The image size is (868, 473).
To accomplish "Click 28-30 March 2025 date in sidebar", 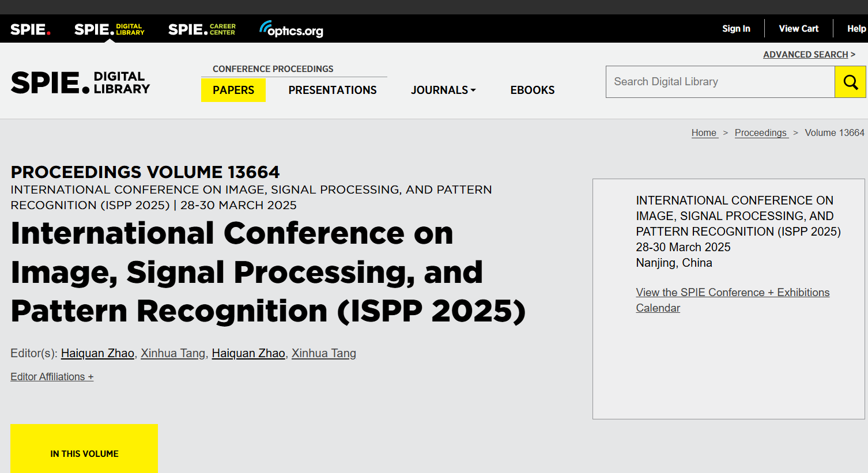I will tap(683, 247).
